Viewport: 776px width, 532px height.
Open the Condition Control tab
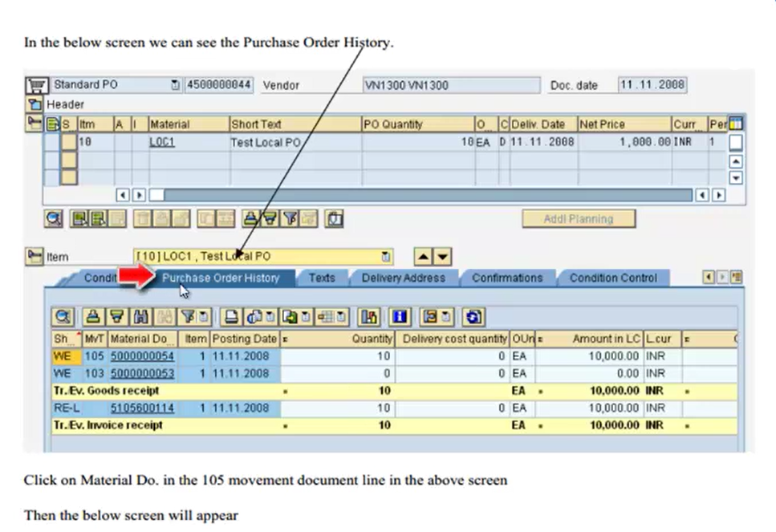click(613, 278)
